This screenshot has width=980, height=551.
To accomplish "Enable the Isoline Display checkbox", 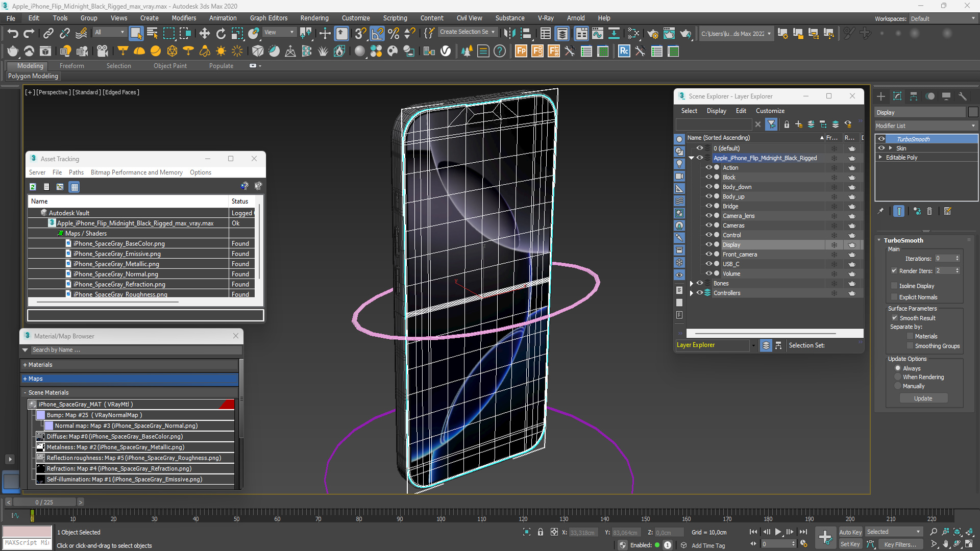I will [x=894, y=286].
